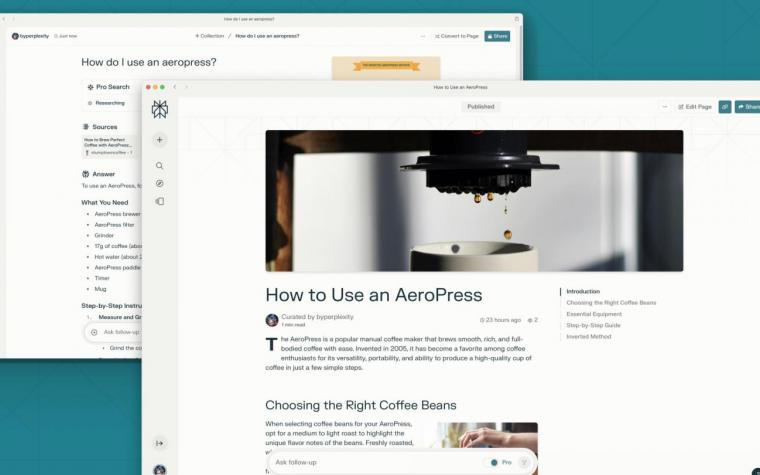Open Discover compass icon in sidebar
The height and width of the screenshot is (475, 760).
159,183
